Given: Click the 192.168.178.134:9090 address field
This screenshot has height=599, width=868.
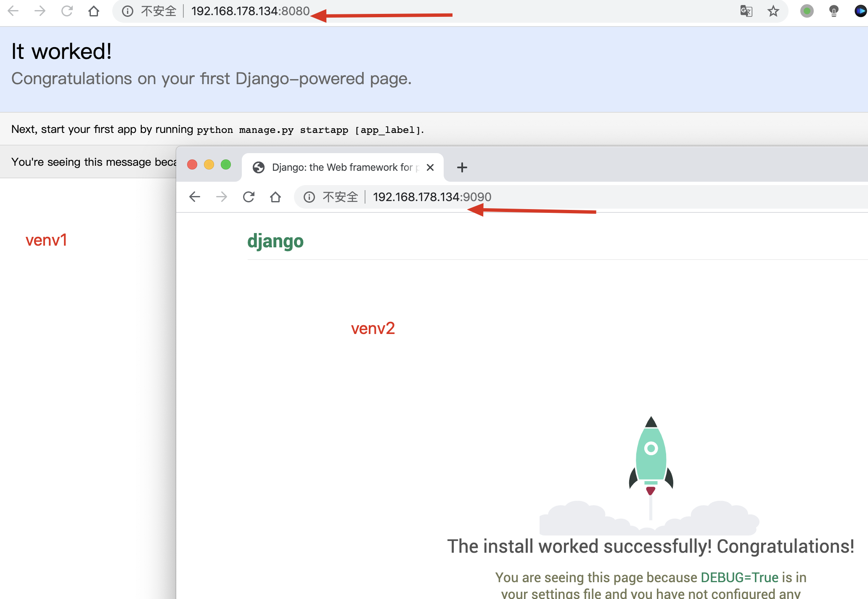Looking at the screenshot, I should pos(432,197).
